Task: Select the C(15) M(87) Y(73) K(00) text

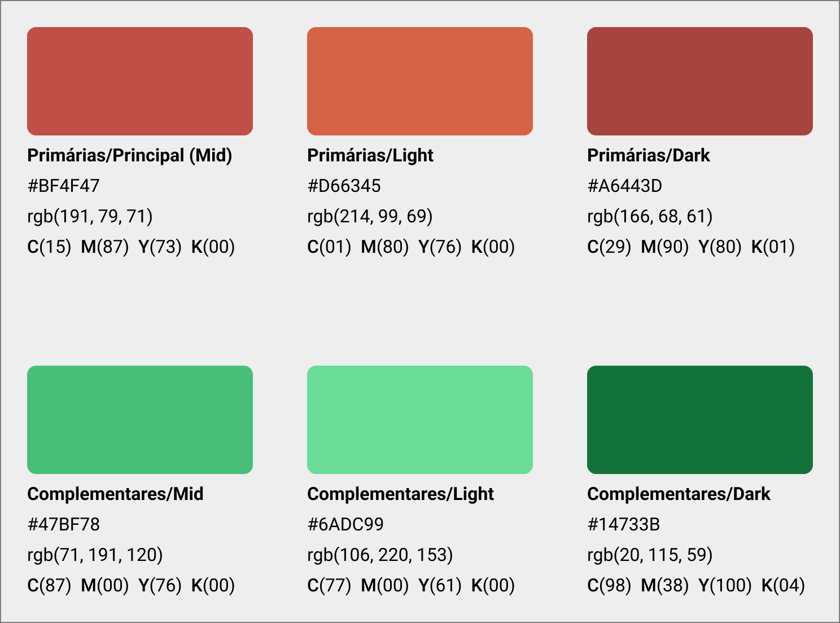Action: pyautogui.click(x=131, y=247)
